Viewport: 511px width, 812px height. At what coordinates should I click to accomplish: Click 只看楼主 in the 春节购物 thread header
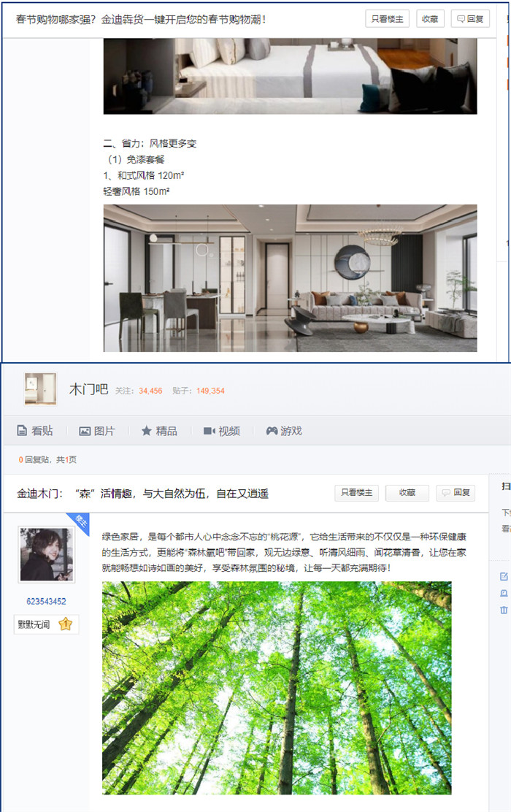click(387, 19)
